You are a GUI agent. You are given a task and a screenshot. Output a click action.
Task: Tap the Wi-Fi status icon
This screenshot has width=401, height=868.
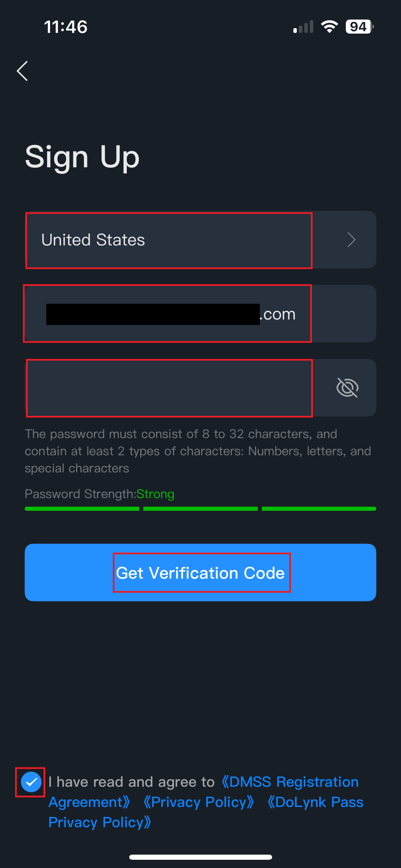[x=329, y=27]
